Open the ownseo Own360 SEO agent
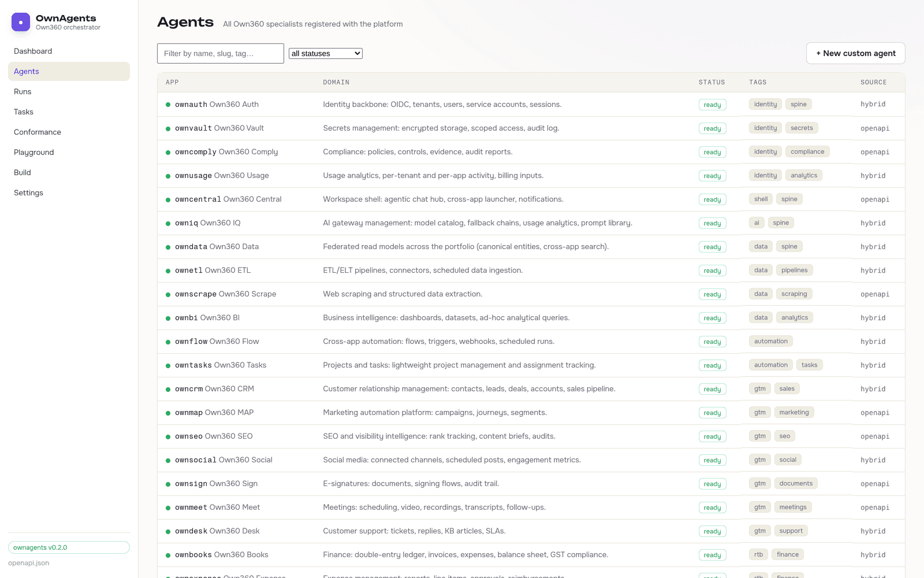Image resolution: width=924 pixels, height=578 pixels. 214,436
